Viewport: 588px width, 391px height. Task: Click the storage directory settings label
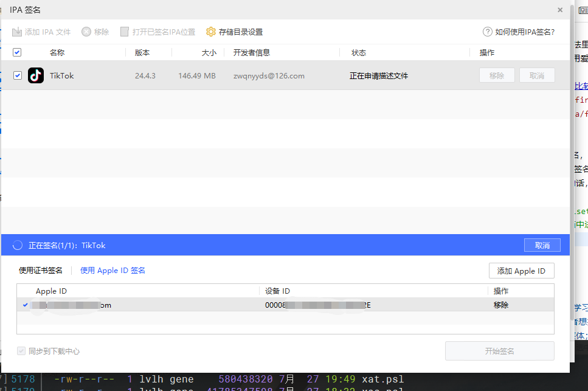point(240,32)
